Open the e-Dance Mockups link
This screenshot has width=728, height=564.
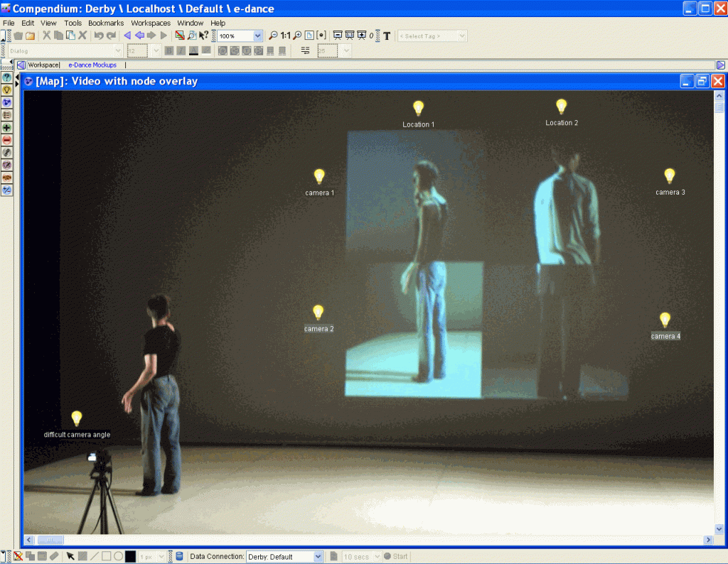coord(92,65)
